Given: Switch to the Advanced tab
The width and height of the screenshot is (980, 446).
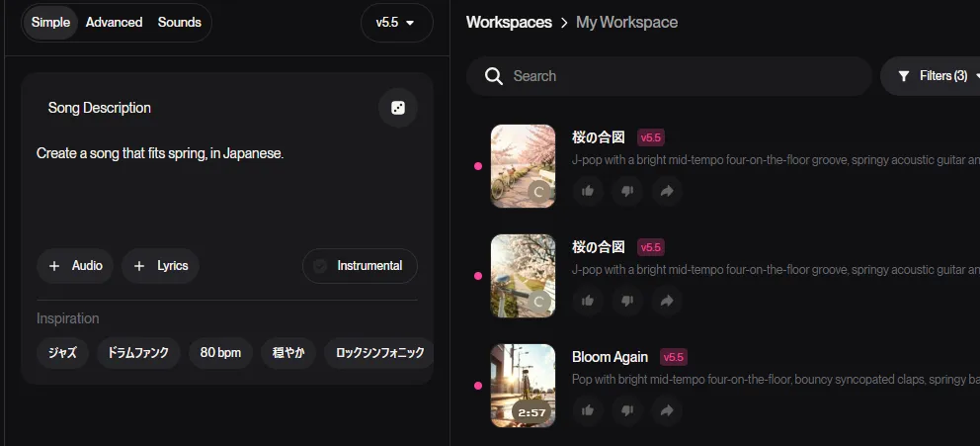Looking at the screenshot, I should click(114, 23).
